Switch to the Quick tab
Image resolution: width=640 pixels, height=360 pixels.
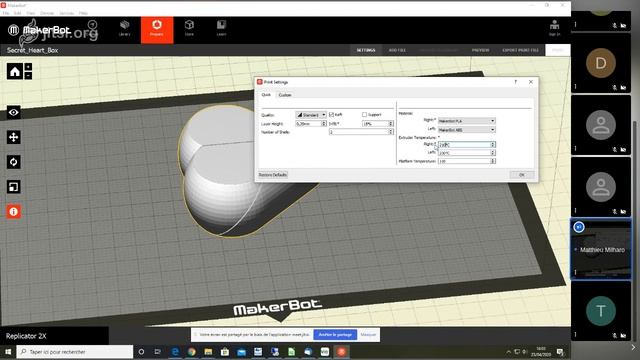[x=266, y=95]
